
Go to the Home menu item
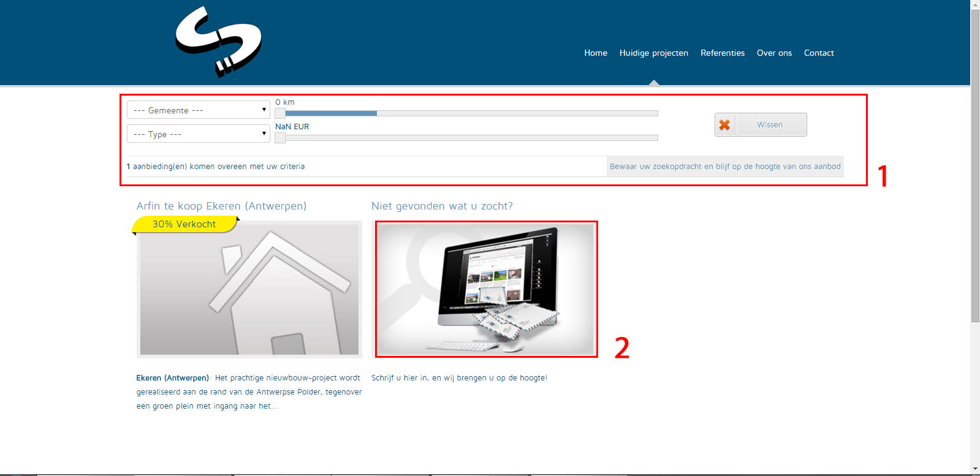pyautogui.click(x=595, y=53)
